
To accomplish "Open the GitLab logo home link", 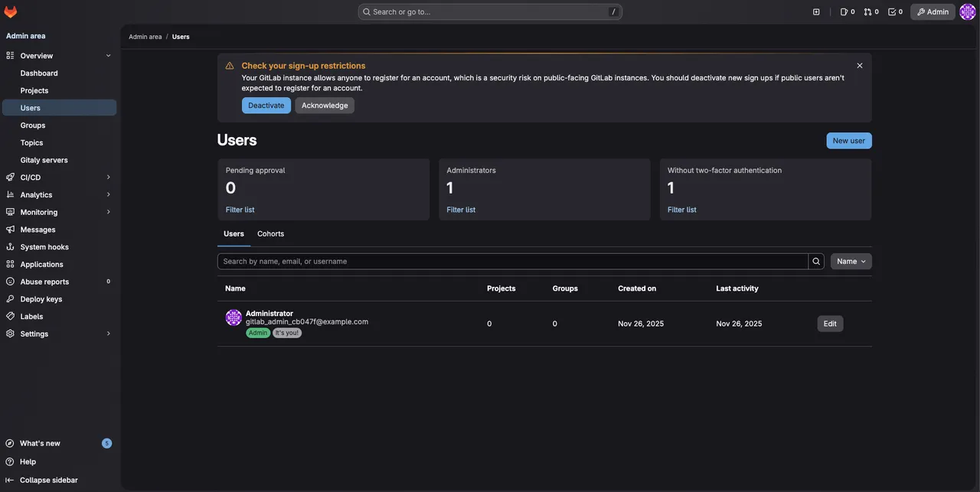I will [x=11, y=11].
